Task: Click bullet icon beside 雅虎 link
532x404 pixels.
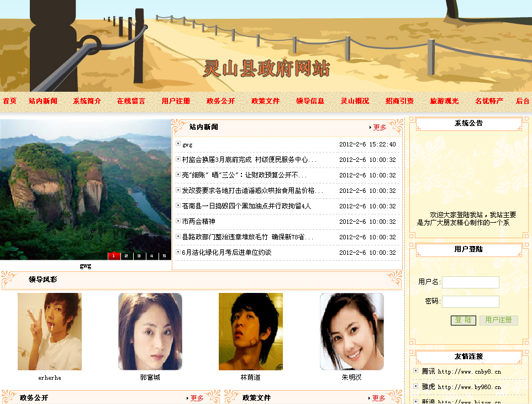Action: point(415,386)
